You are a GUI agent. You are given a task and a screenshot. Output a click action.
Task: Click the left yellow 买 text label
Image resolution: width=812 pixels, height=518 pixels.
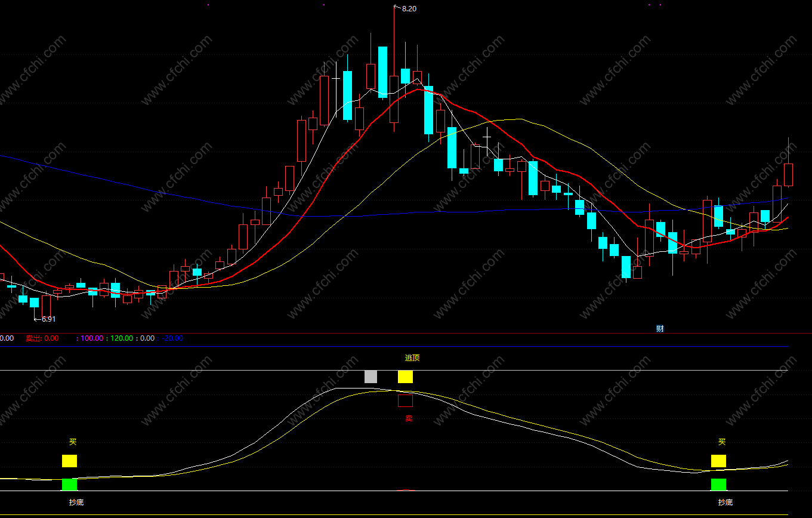(73, 442)
